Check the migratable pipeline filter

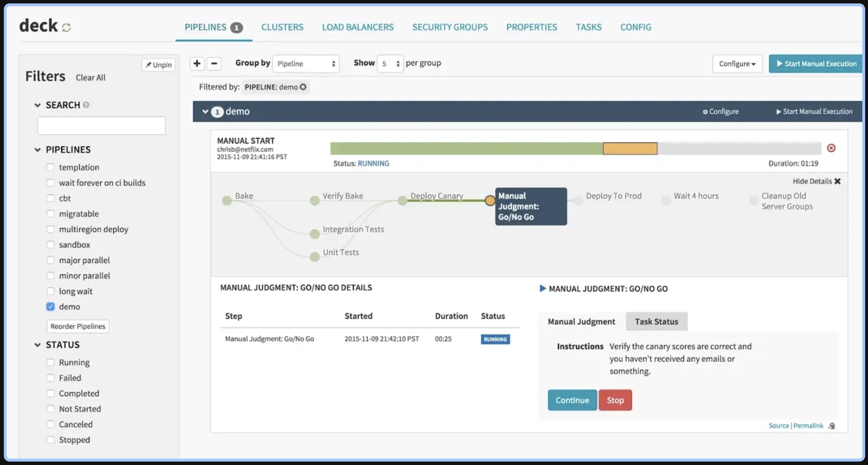[50, 214]
